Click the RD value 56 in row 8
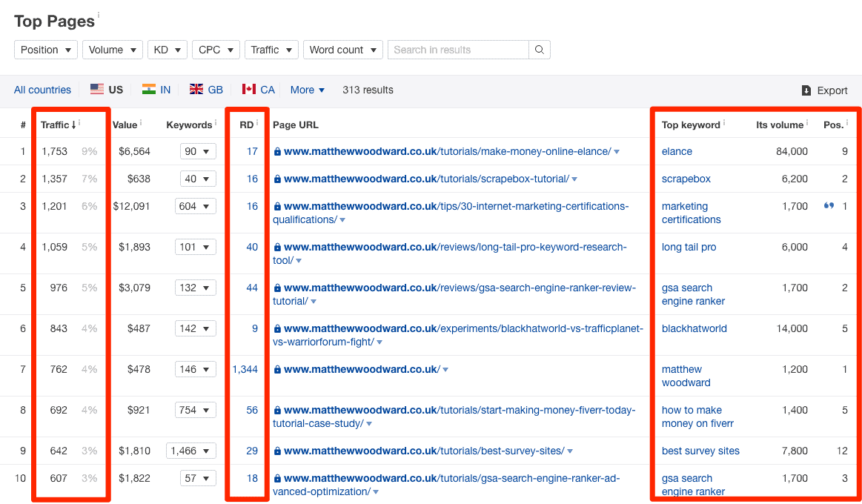The height and width of the screenshot is (504, 862). pos(252,410)
